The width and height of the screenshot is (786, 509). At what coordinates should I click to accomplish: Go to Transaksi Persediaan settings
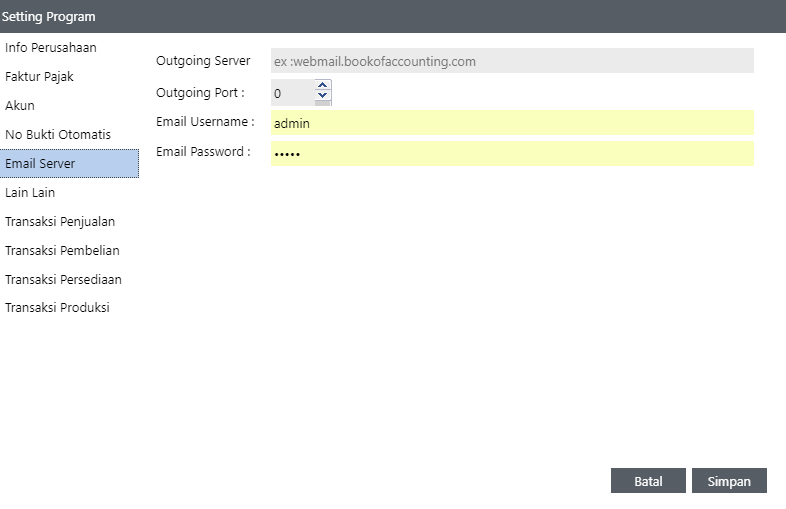pos(63,280)
